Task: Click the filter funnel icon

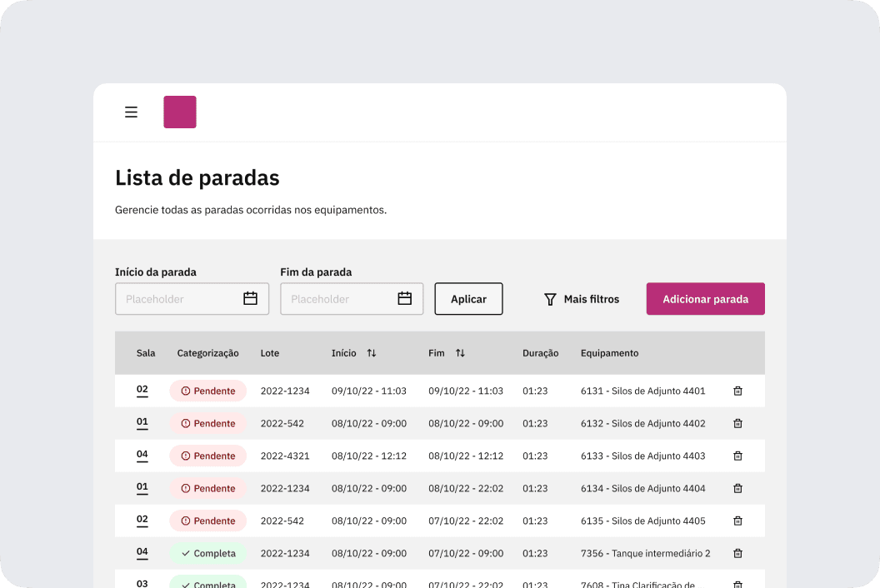Action: (550, 299)
